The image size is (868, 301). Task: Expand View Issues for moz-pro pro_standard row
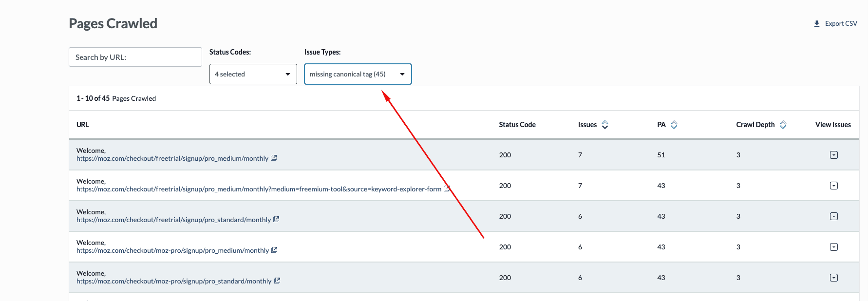833,278
